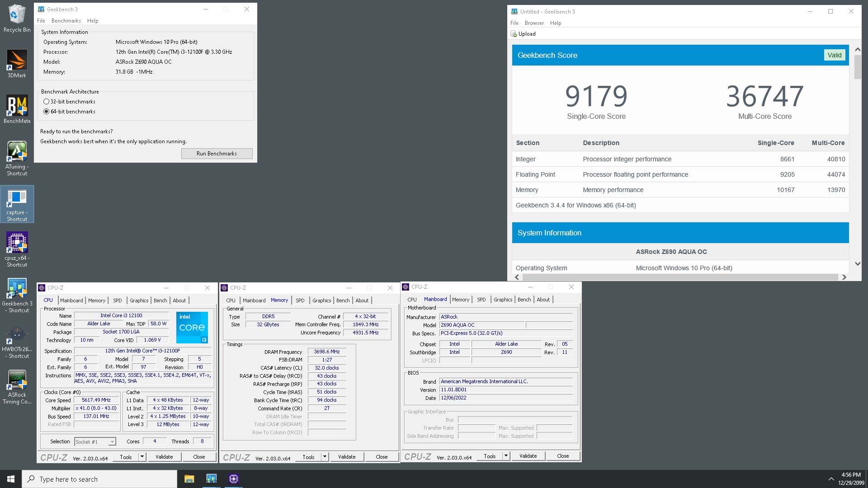This screenshot has width=868, height=488.
Task: Open the Recycle Bin desktop icon
Action: tap(17, 19)
